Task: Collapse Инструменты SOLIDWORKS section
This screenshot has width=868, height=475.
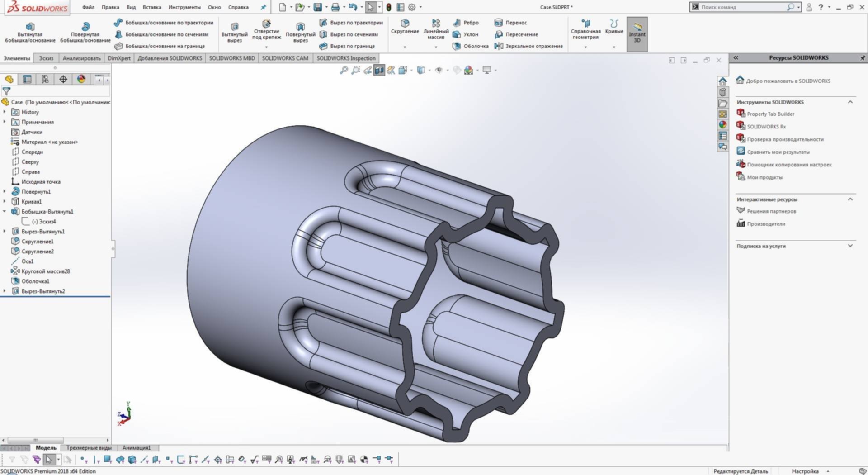Action: [850, 102]
